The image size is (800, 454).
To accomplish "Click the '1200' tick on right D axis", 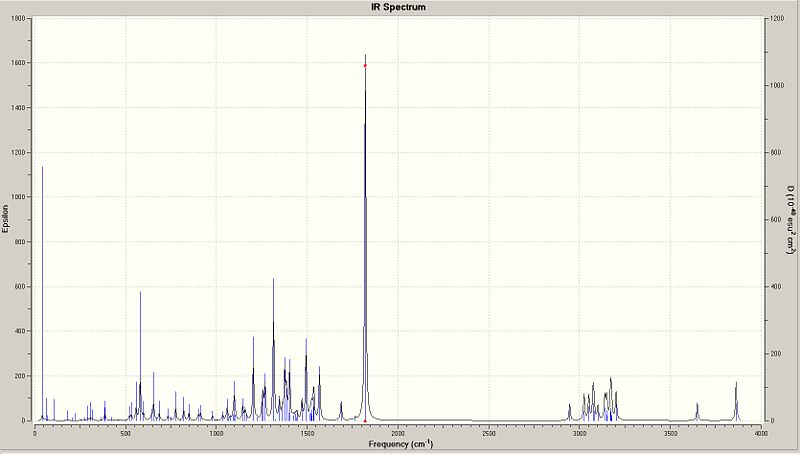I will (777, 18).
